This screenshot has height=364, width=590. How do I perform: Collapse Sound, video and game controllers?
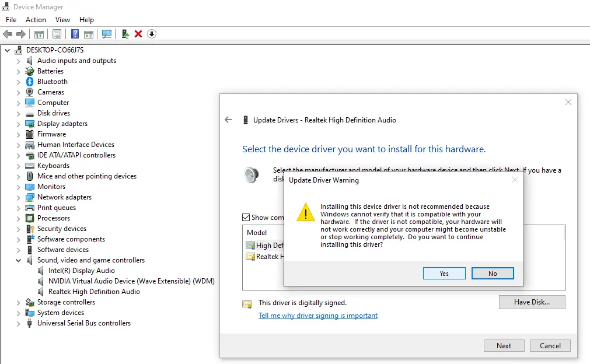pyautogui.click(x=18, y=260)
